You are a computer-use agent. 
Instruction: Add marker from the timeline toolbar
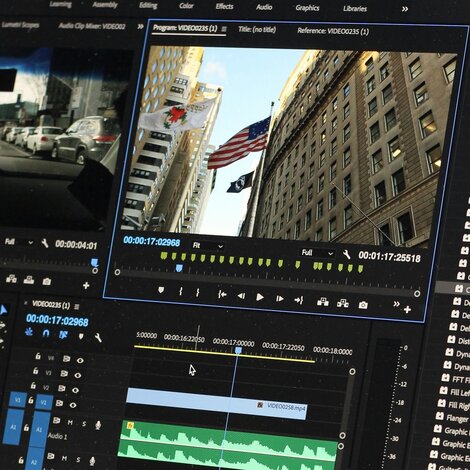pos(81,336)
